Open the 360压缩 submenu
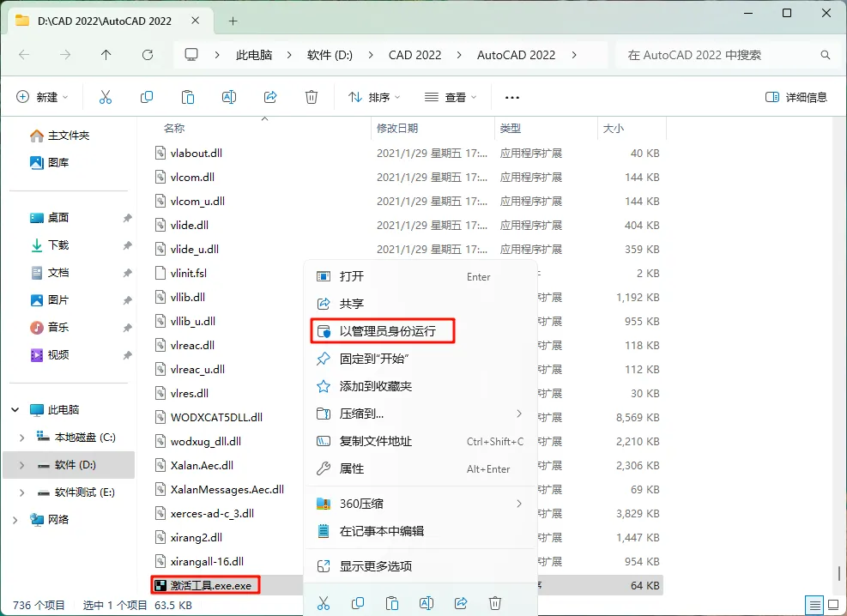Viewport: 847px width, 616px height. 420,504
